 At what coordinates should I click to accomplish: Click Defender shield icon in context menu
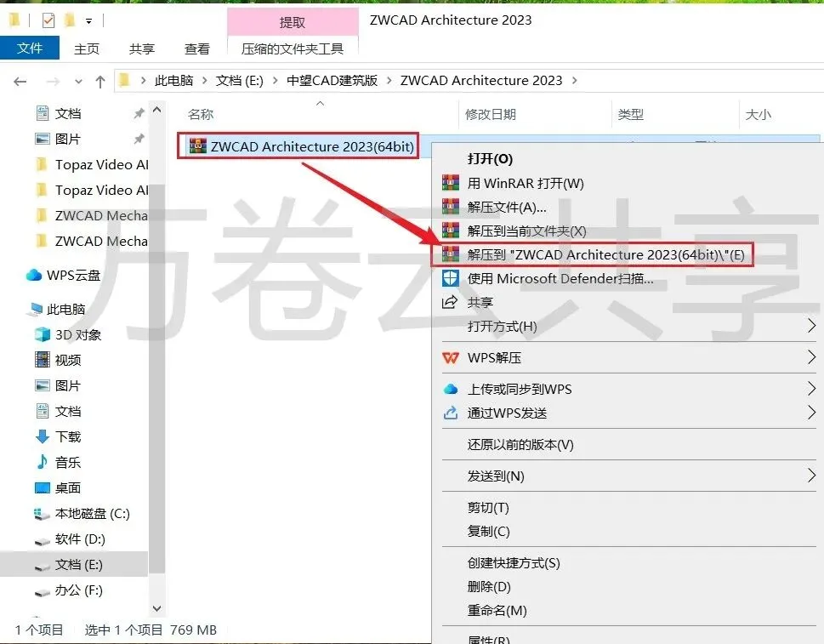click(451, 278)
